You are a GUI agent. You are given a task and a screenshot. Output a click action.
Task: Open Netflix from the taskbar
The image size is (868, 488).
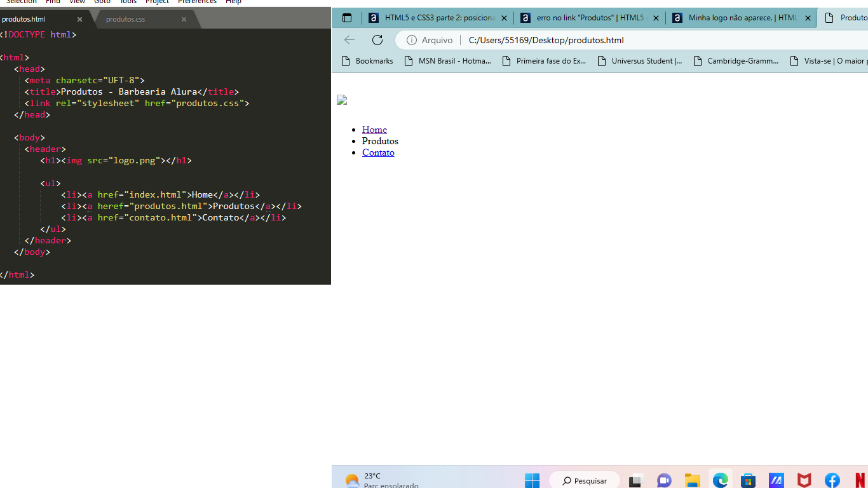point(860,480)
